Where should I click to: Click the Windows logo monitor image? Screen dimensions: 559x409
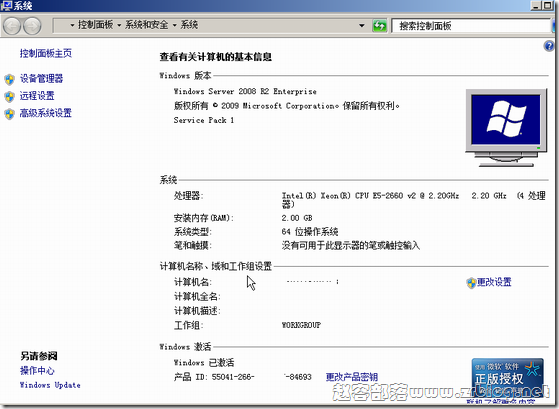pyautogui.click(x=506, y=128)
